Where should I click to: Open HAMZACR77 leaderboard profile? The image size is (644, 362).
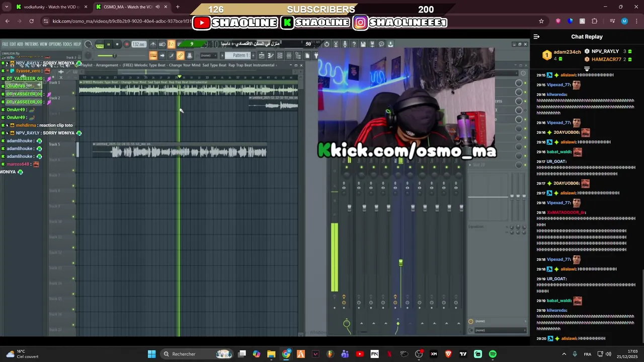tap(606, 59)
